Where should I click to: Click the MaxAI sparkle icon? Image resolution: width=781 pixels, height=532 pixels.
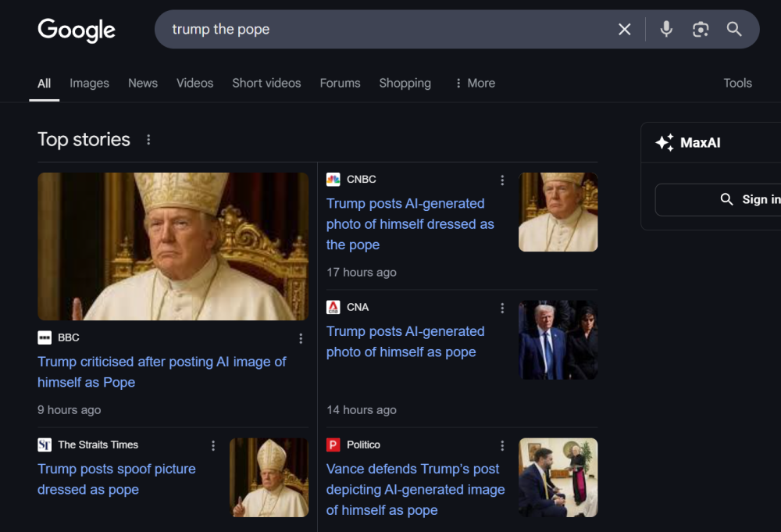[665, 142]
